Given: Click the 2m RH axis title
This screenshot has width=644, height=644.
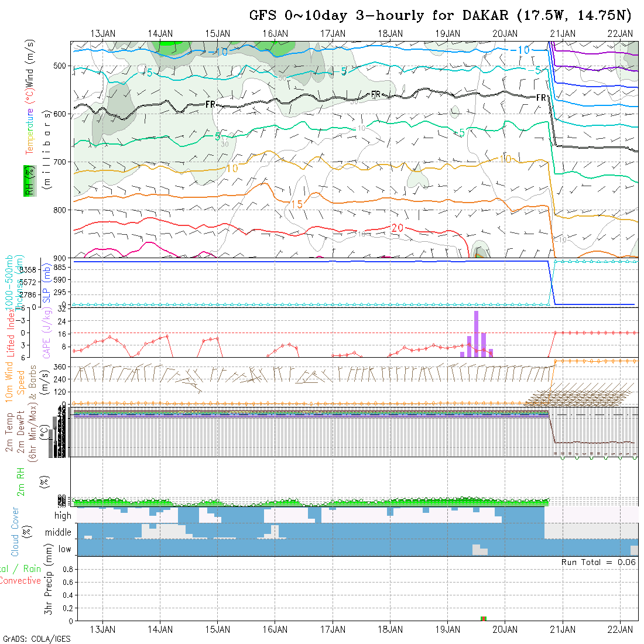Looking at the screenshot, I should pos(20,482).
